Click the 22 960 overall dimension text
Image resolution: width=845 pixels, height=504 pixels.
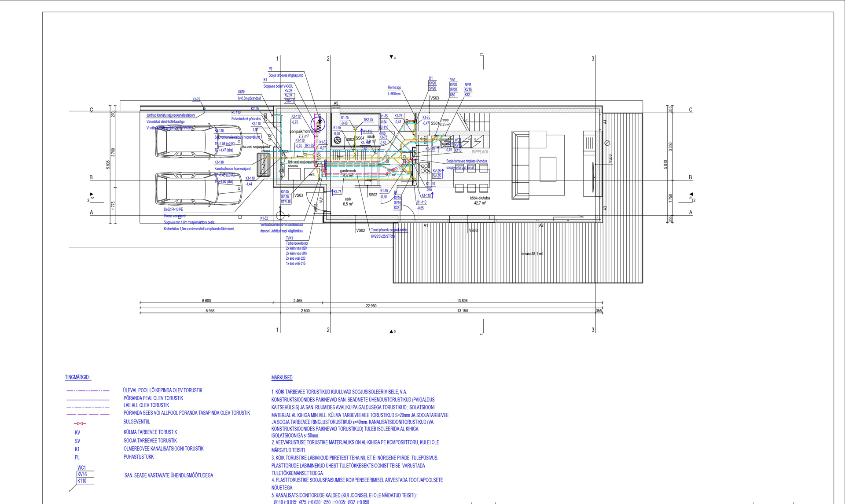(x=371, y=305)
